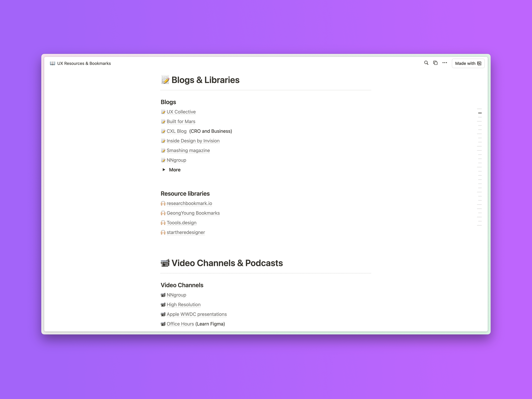This screenshot has width=532, height=399.
Task: Open the GeongYoung Bookmarks link
Action: [x=193, y=213]
